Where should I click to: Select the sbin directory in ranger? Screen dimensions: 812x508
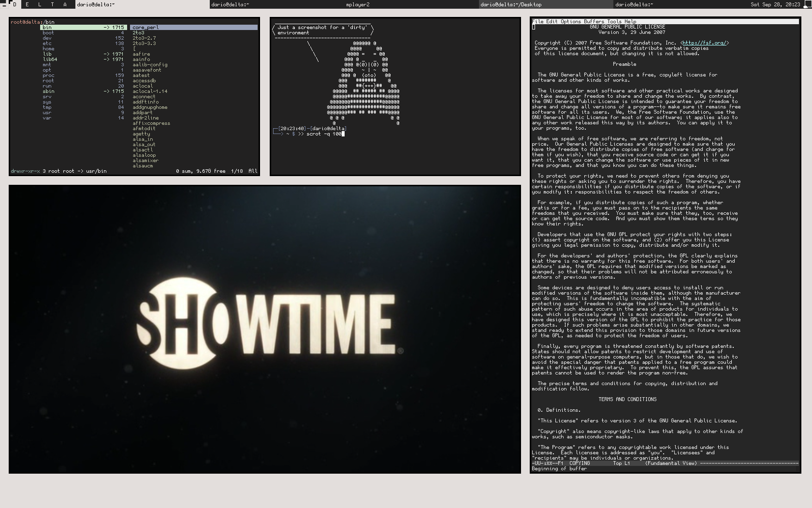click(84, 91)
